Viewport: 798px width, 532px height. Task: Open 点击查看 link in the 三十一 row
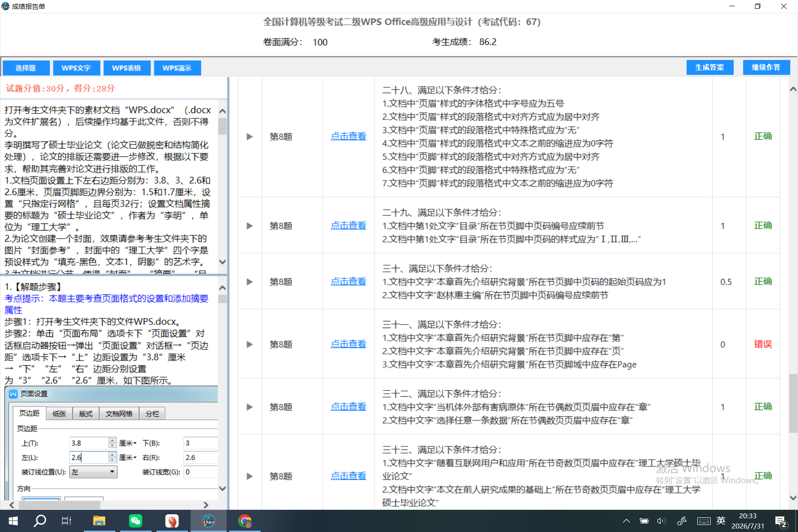348,344
